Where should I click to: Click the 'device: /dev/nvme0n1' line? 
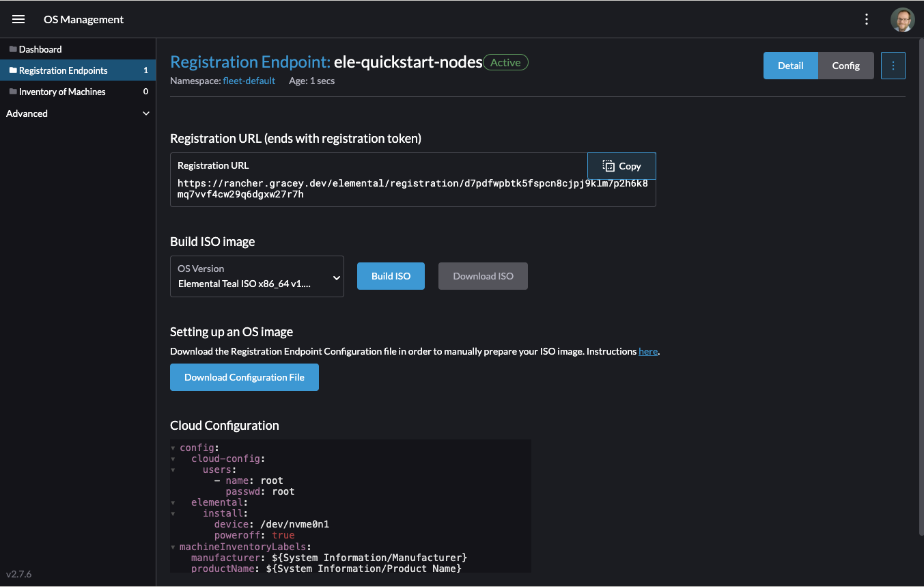pyautogui.click(x=271, y=524)
